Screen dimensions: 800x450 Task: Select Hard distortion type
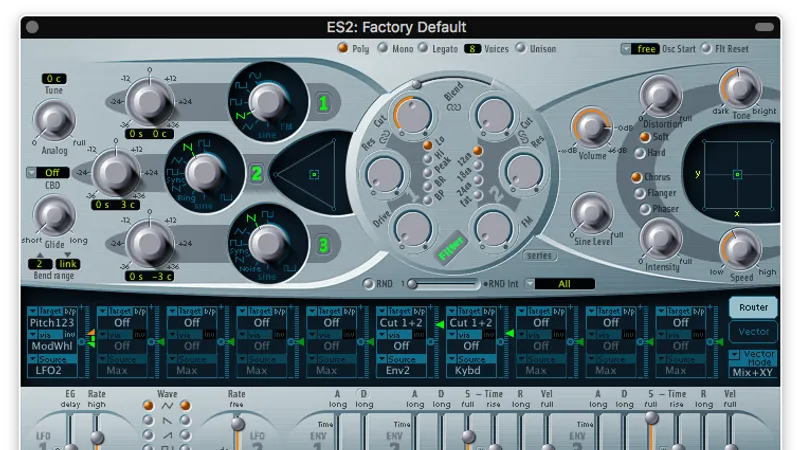pos(639,153)
